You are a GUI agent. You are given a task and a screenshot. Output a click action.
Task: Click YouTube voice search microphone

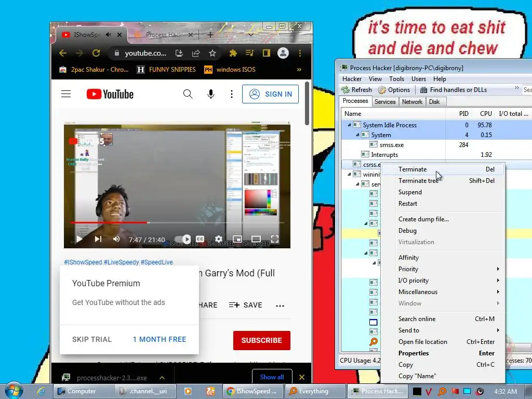[211, 94]
